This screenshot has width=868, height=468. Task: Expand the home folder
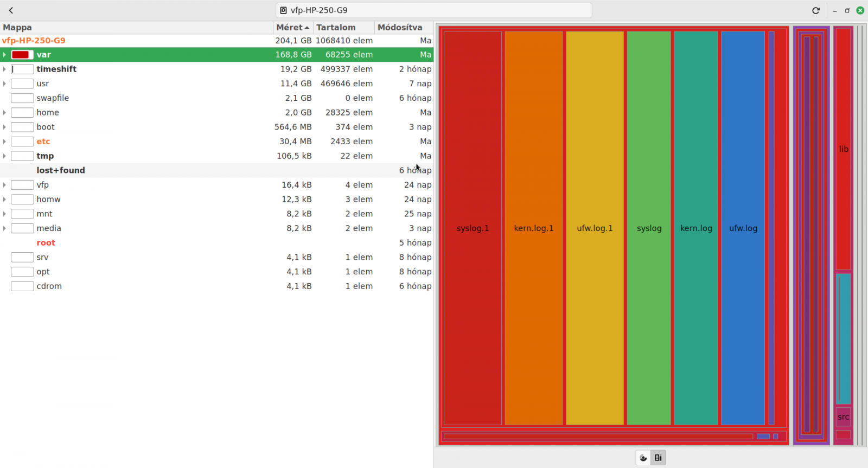[4, 113]
